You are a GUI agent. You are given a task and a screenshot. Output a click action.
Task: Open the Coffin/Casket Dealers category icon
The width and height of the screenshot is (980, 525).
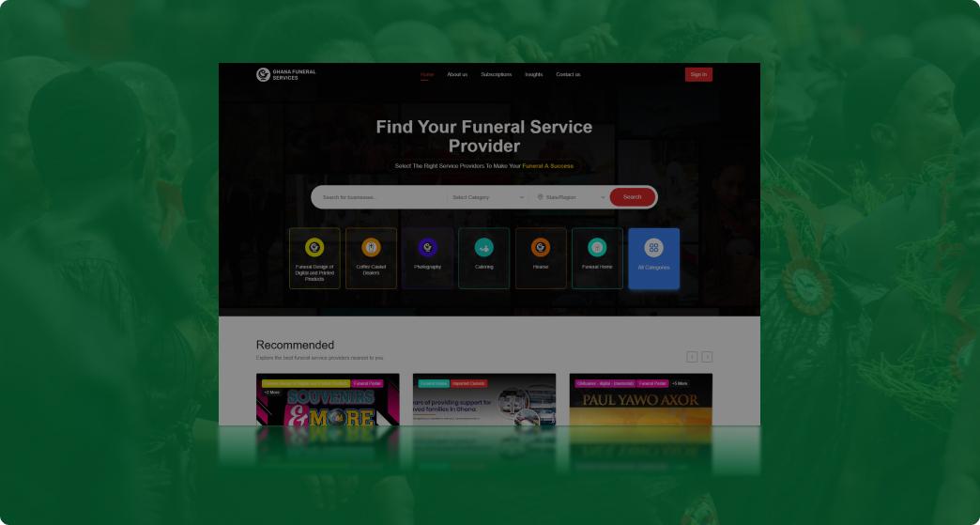(x=371, y=248)
